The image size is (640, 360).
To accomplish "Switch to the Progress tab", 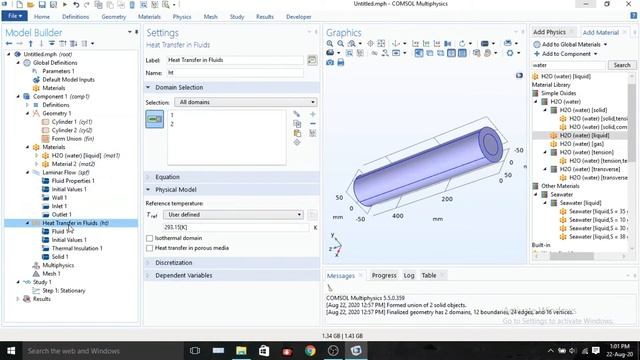I will [384, 276].
